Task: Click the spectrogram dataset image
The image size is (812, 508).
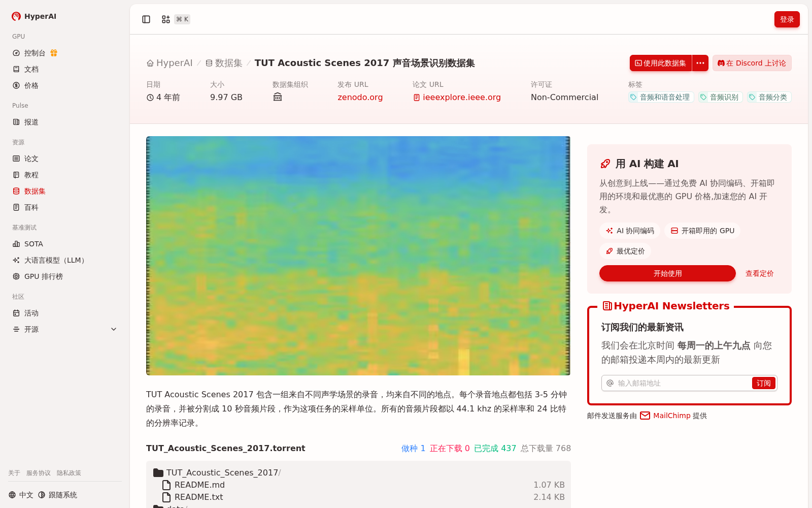Action: 358,256
